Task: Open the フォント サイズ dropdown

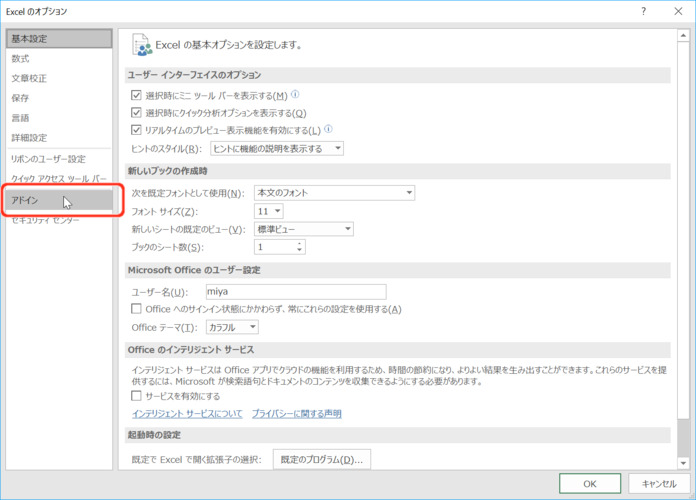Action: coord(269,211)
